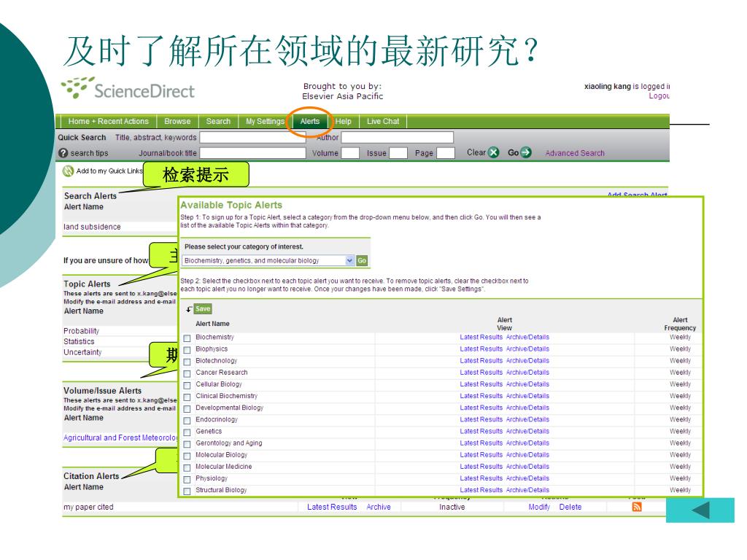Open the Advanced Search link
747x560 pixels.
pos(575,153)
